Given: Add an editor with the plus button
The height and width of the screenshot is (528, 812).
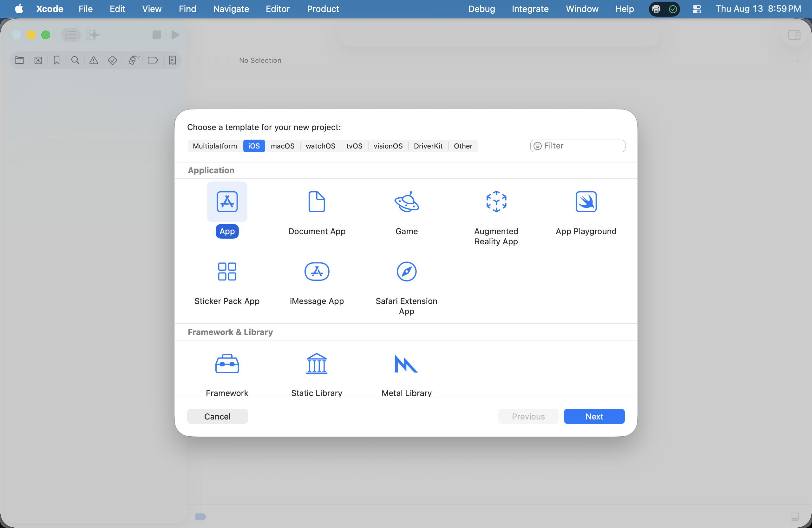Looking at the screenshot, I should pos(797,60).
